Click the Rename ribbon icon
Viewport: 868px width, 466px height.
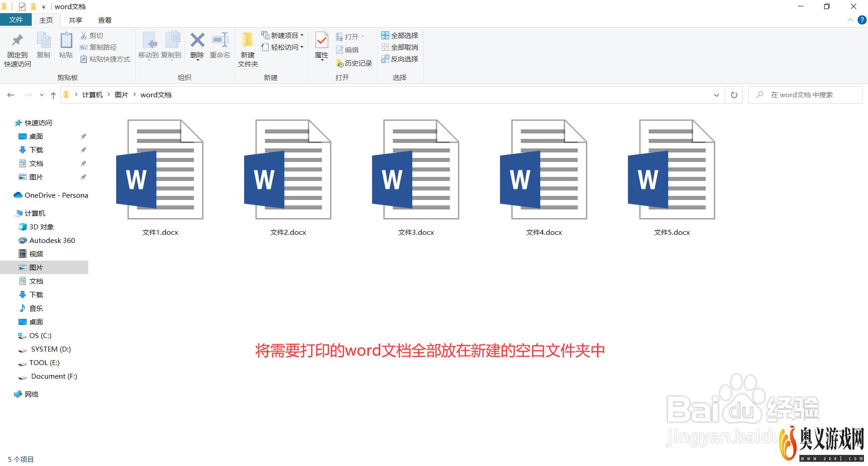click(x=220, y=40)
